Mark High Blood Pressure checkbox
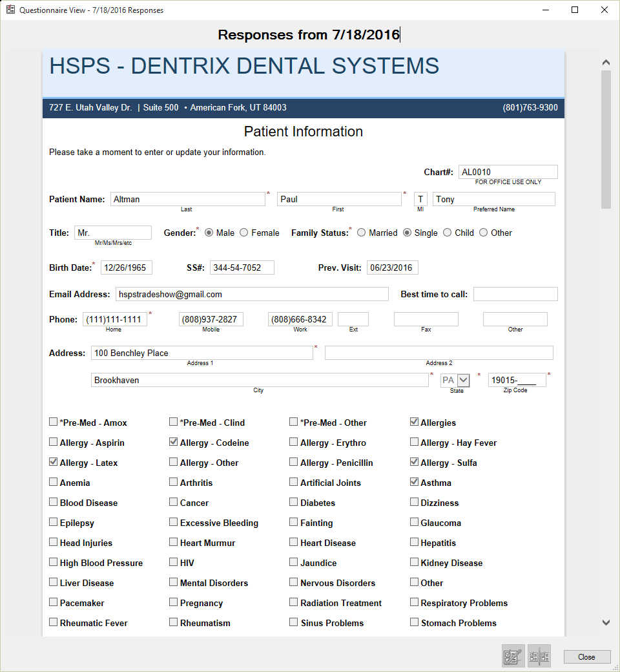The image size is (620, 672). (53, 562)
